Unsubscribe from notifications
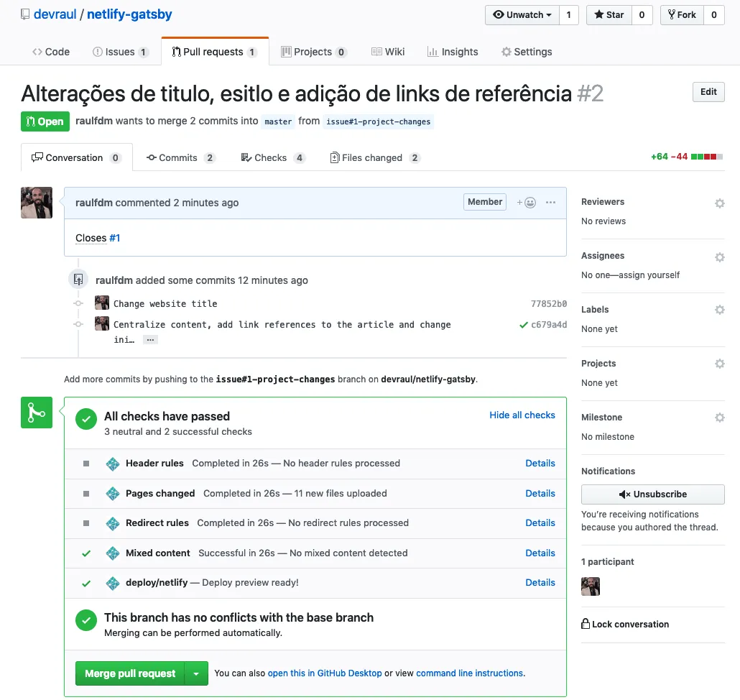 (x=652, y=494)
